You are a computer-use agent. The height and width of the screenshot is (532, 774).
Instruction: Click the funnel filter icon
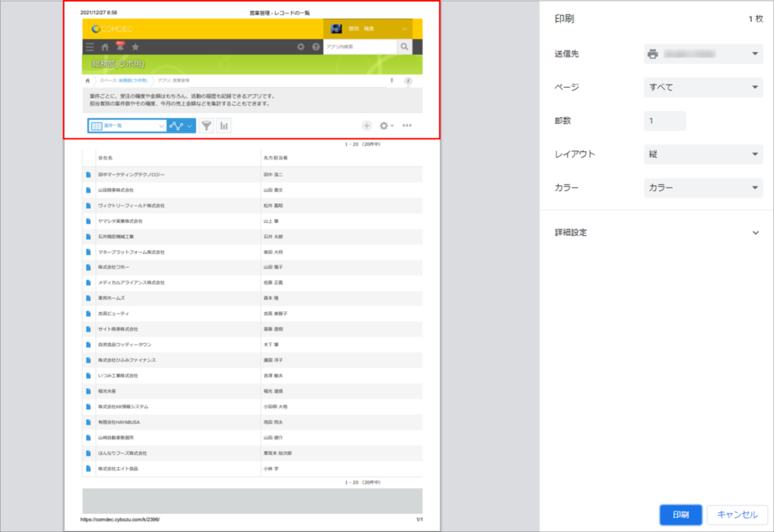tap(206, 126)
